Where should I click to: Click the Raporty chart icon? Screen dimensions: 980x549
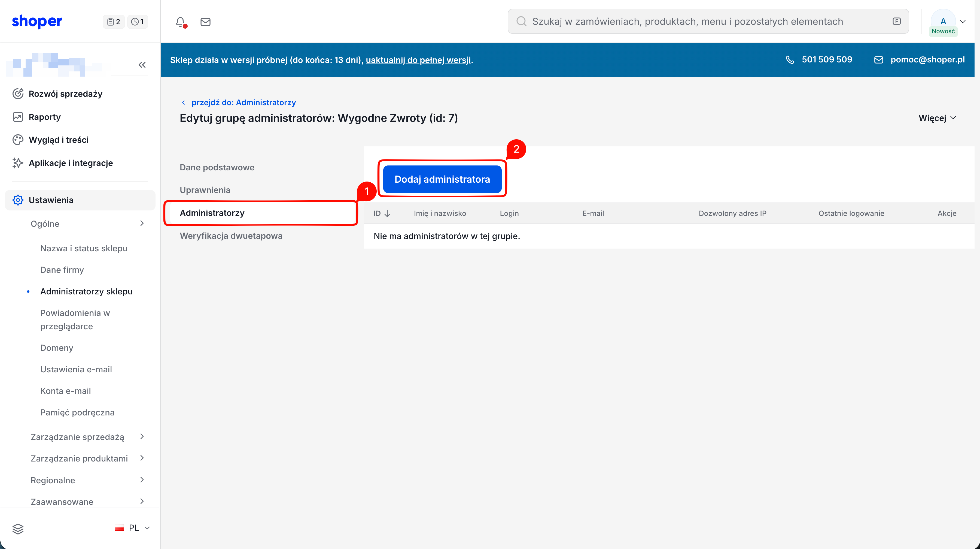click(x=18, y=117)
